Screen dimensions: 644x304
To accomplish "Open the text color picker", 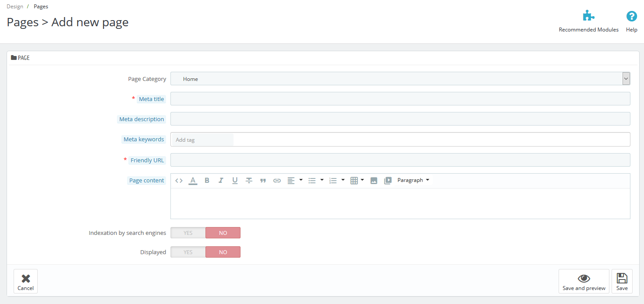I will coord(193,181).
